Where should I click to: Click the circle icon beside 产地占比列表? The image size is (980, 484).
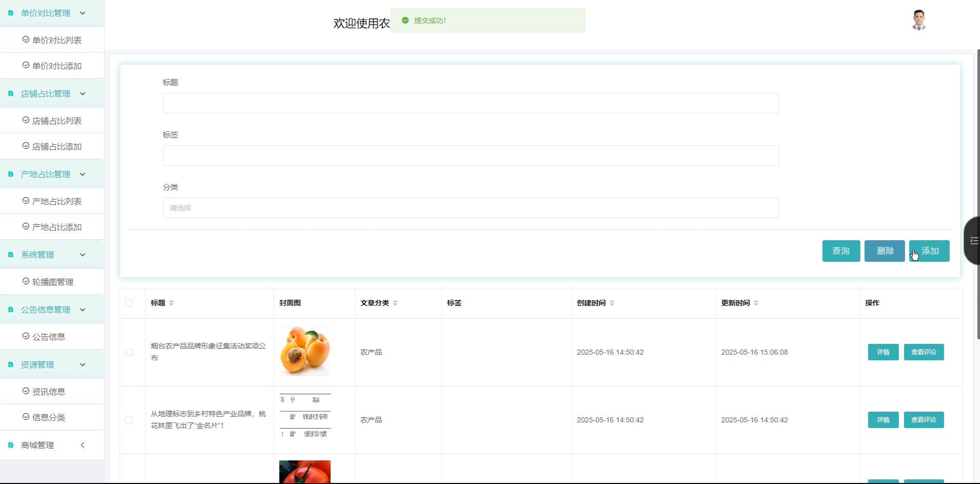pyautogui.click(x=26, y=201)
